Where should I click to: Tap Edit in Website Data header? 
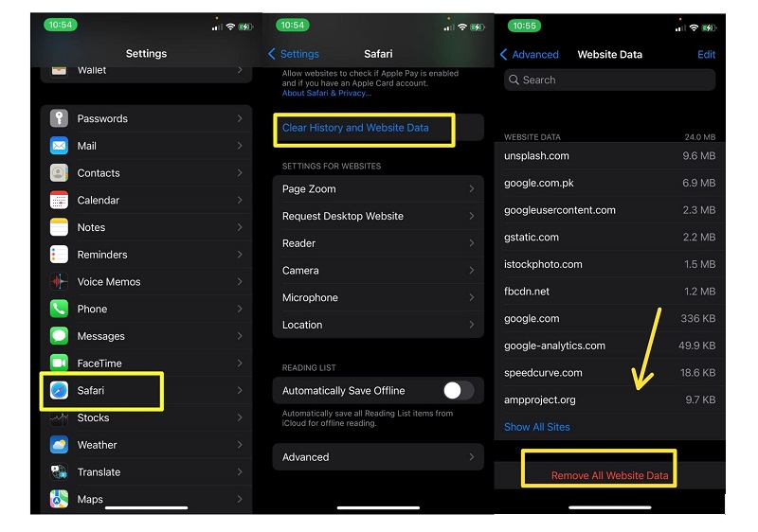pos(706,54)
